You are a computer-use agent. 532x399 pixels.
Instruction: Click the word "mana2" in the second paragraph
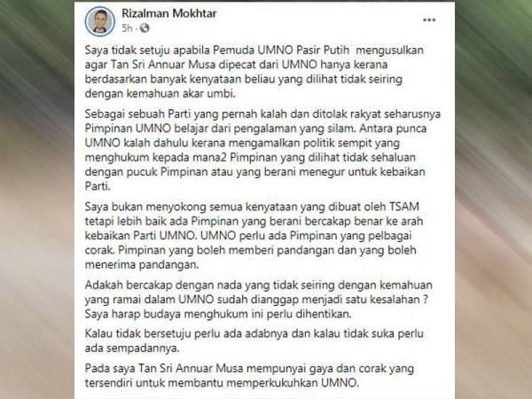click(216, 158)
